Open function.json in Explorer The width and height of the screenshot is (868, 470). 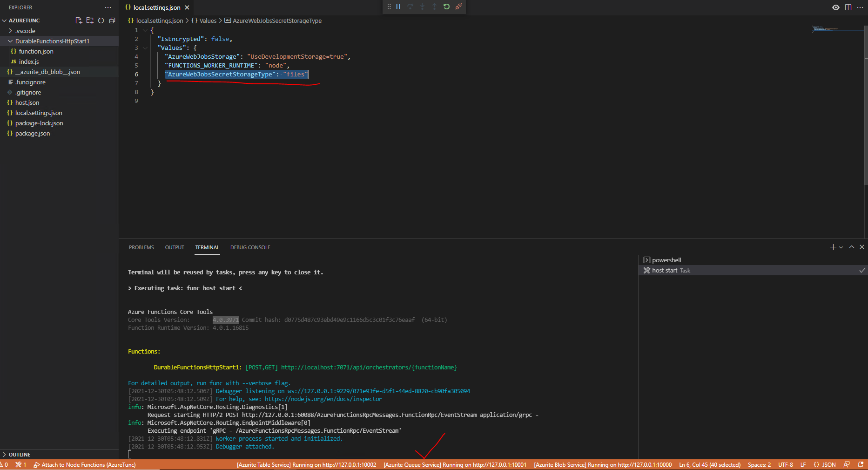59,51
